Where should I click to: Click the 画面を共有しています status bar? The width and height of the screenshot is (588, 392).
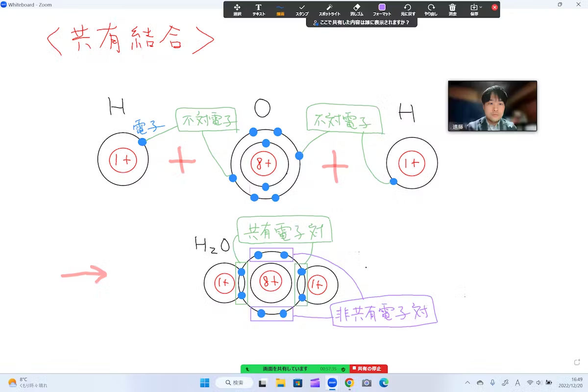click(285, 368)
